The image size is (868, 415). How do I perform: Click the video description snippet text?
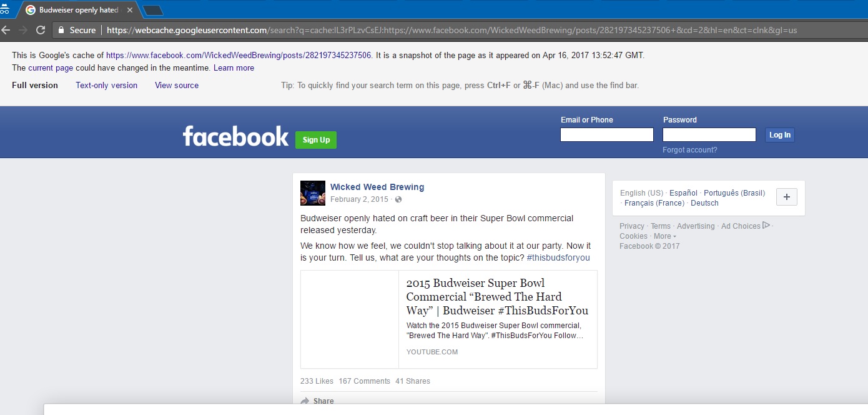(x=495, y=331)
